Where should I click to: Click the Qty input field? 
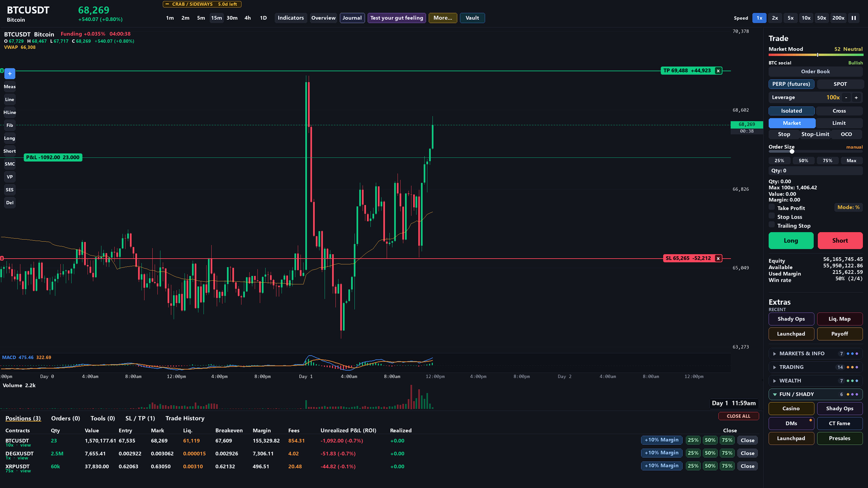[x=815, y=171]
